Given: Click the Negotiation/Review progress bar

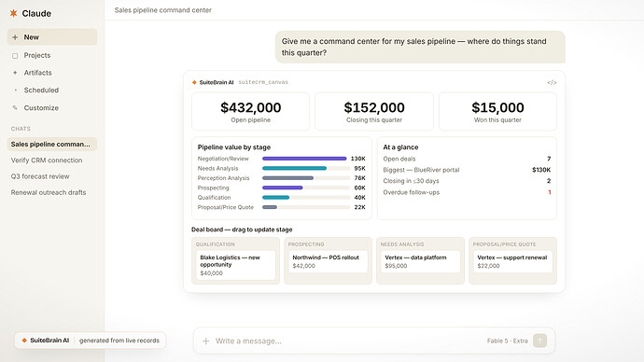Looking at the screenshot, I should [306, 159].
